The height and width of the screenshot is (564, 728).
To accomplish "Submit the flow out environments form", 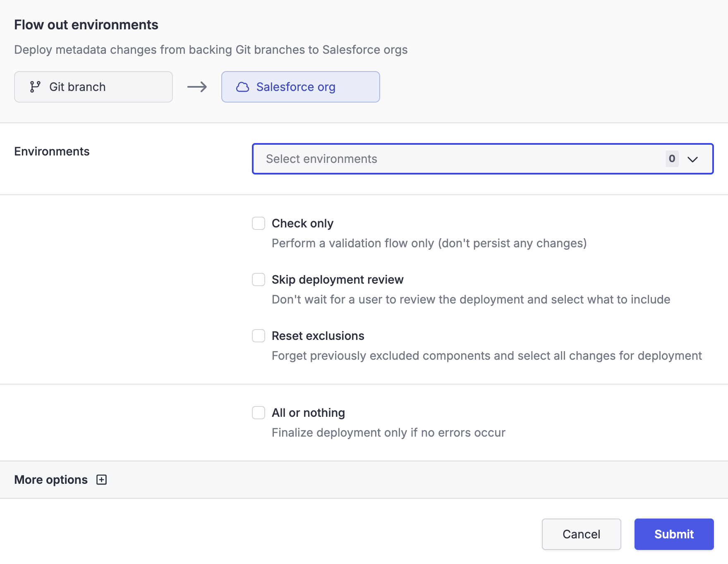I will point(674,534).
